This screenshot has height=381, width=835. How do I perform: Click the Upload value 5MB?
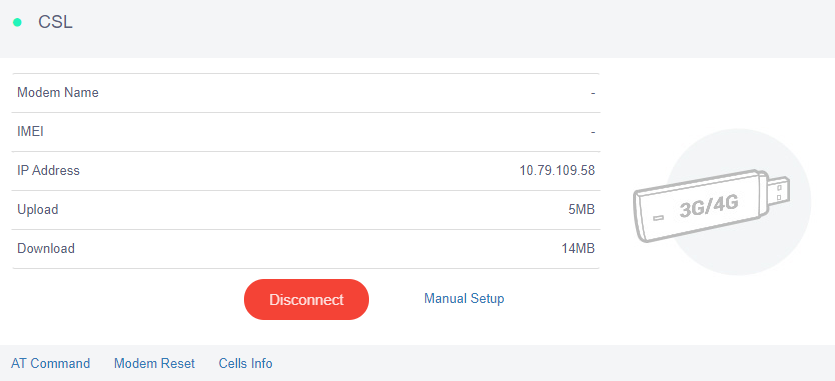click(x=582, y=209)
